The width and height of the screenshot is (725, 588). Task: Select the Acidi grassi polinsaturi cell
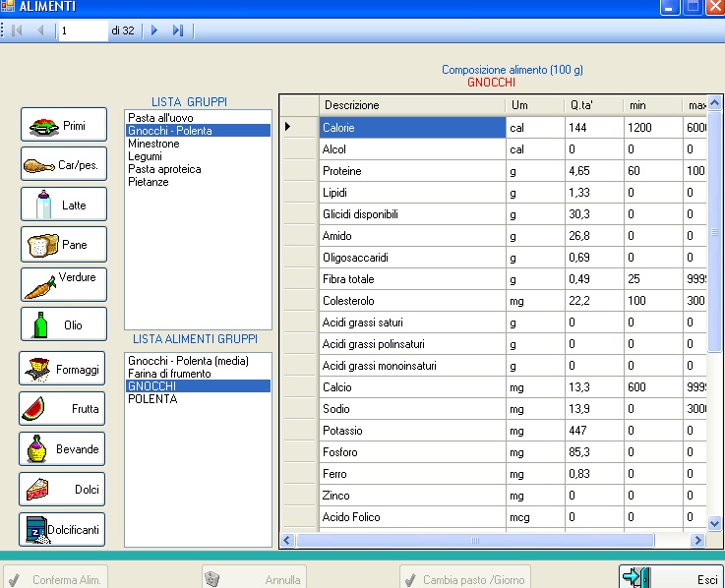click(412, 344)
